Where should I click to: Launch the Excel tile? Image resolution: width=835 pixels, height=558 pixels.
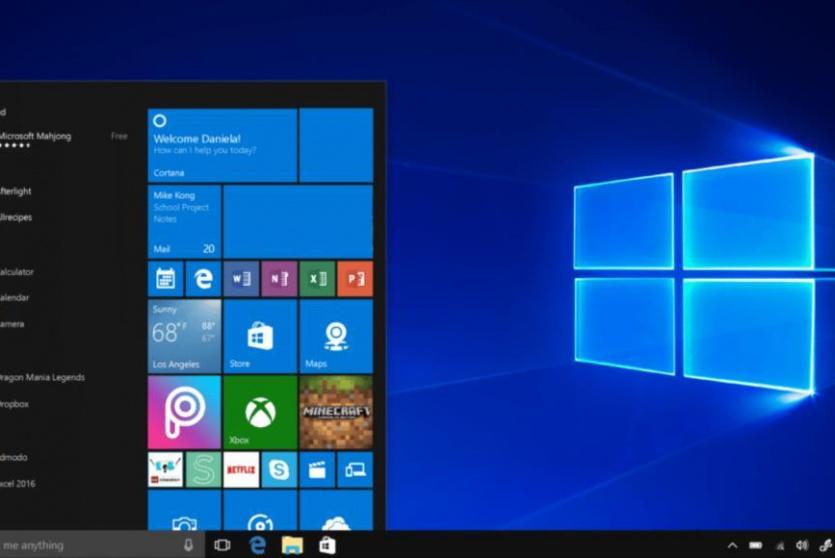click(317, 279)
